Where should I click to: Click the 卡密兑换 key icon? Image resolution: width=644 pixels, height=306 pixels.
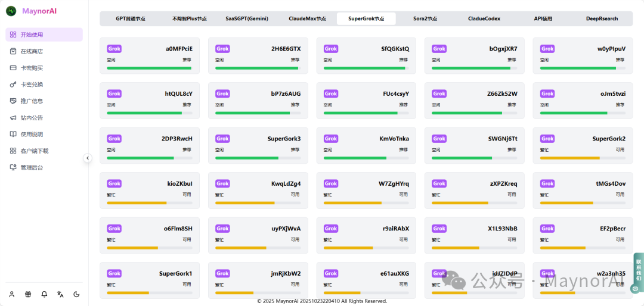(x=13, y=85)
